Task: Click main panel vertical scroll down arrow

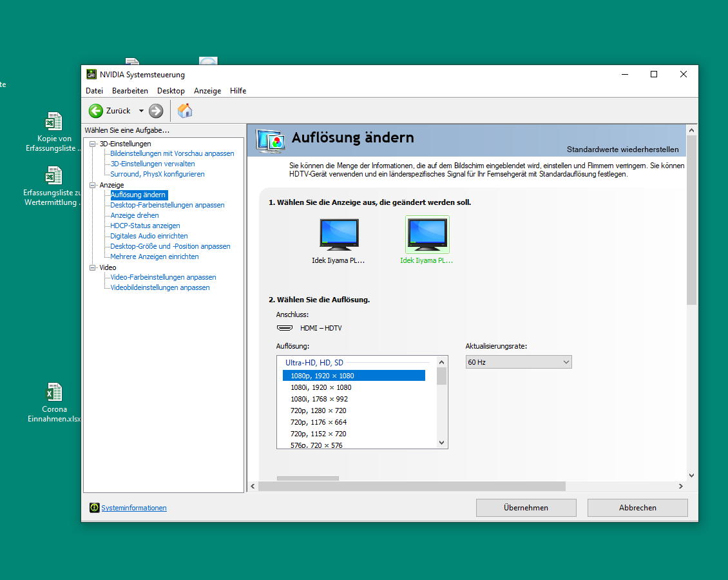Action: [x=691, y=476]
